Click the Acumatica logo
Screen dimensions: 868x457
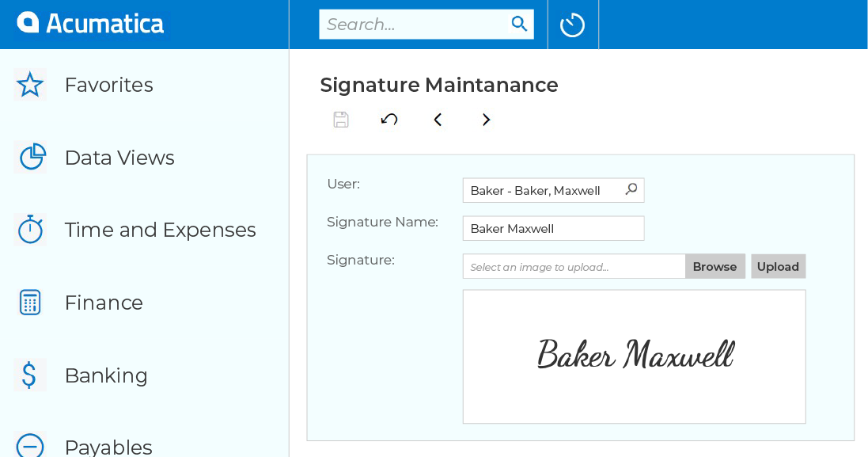pyautogui.click(x=89, y=23)
